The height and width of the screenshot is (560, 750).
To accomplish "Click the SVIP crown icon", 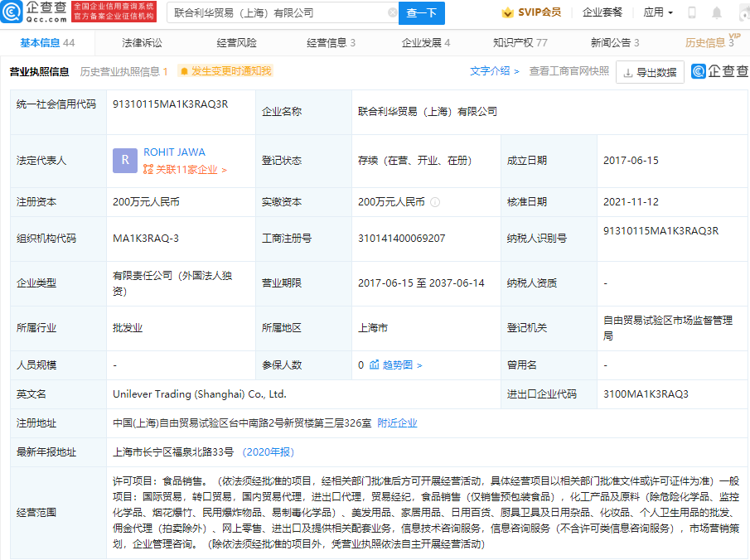I will point(507,12).
